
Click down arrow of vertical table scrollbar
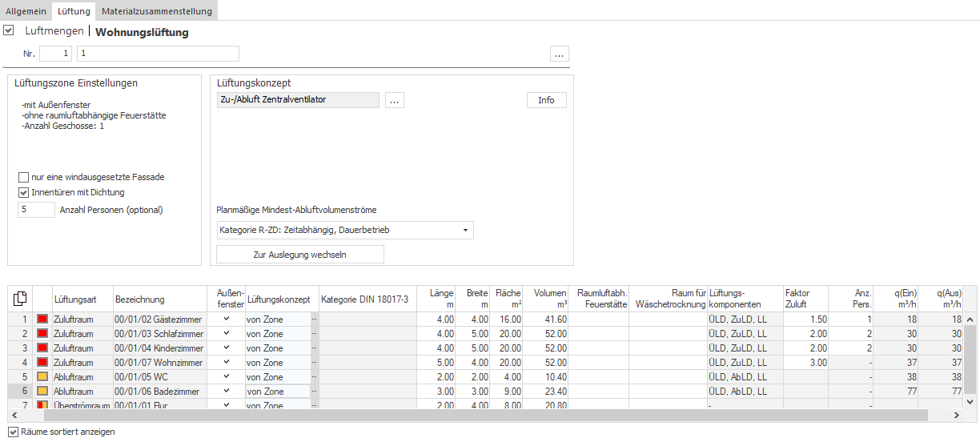[970, 401]
